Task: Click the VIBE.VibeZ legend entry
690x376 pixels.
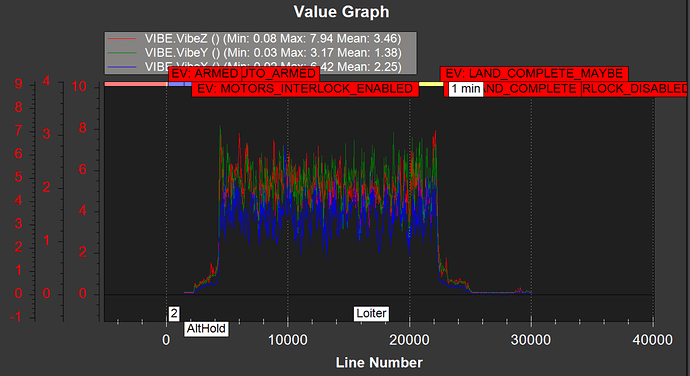Action: tap(273, 39)
